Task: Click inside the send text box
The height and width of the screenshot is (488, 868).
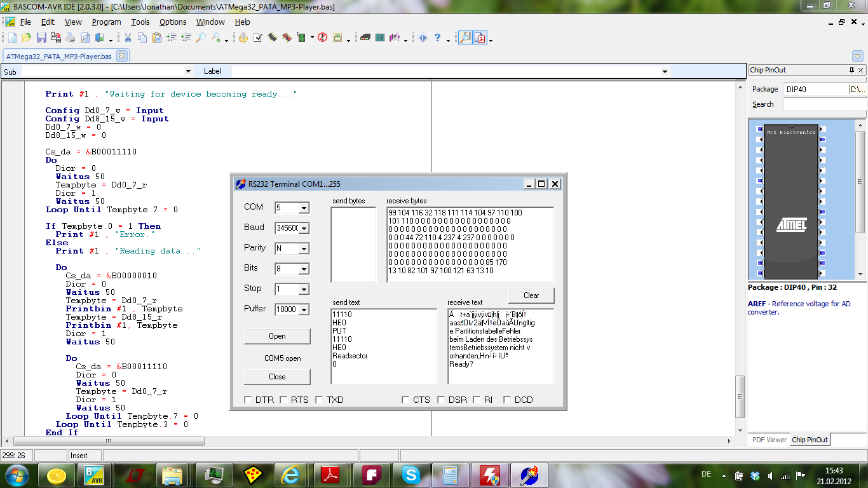Action: (384, 346)
